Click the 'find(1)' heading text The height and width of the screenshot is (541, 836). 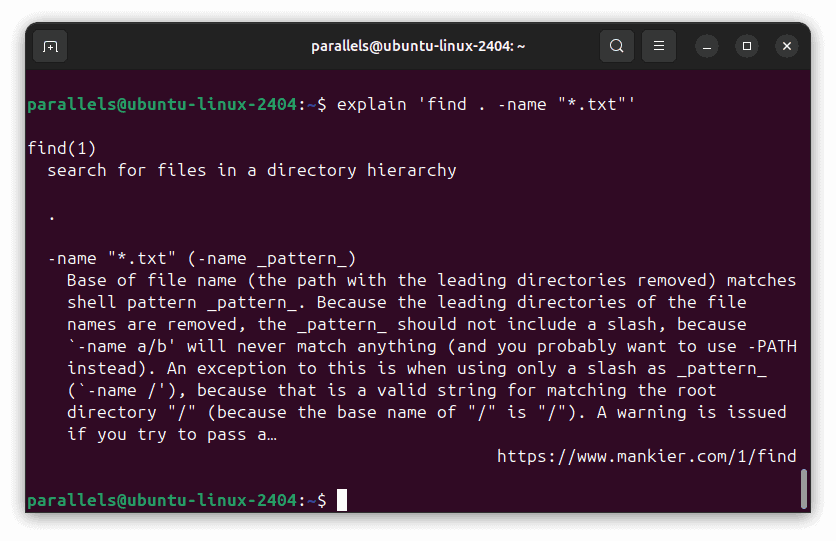pos(62,148)
